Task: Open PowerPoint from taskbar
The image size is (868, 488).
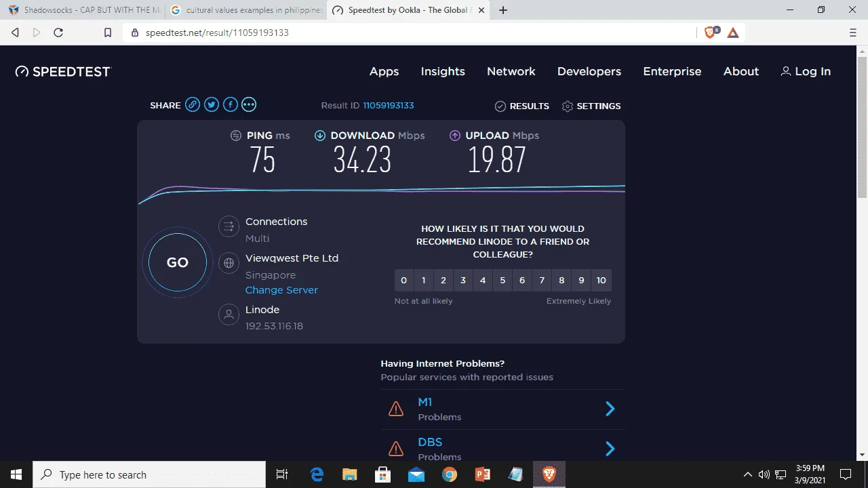Action: 482,474
